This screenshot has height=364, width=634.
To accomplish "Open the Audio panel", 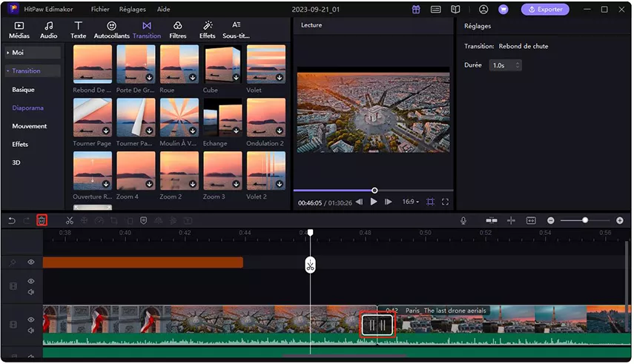I will pyautogui.click(x=48, y=30).
